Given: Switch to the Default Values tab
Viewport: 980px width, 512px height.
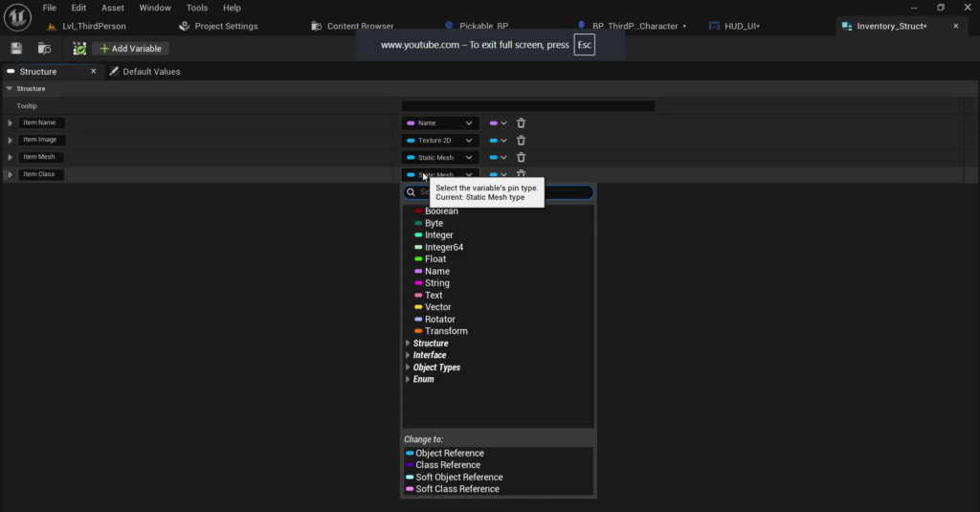Looking at the screenshot, I should pos(145,71).
